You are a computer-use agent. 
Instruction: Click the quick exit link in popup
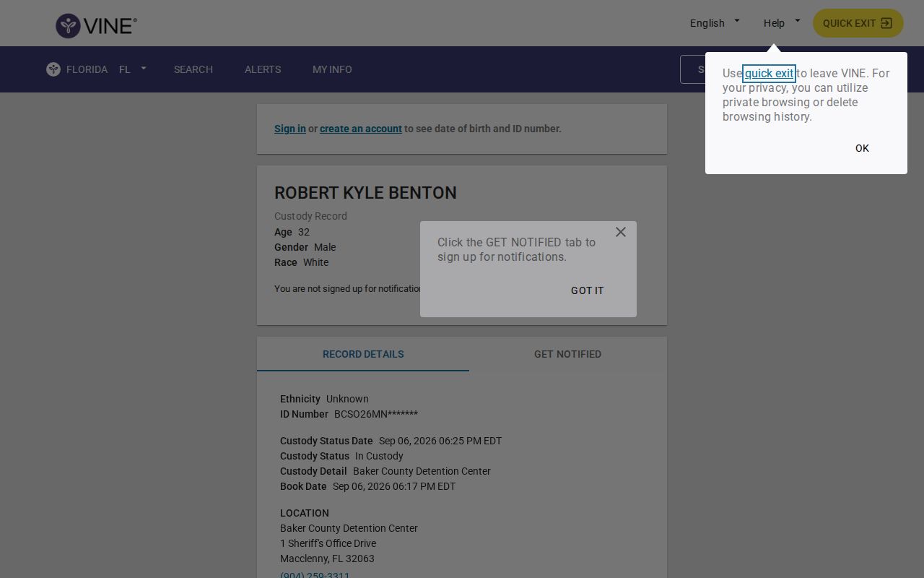(x=769, y=73)
